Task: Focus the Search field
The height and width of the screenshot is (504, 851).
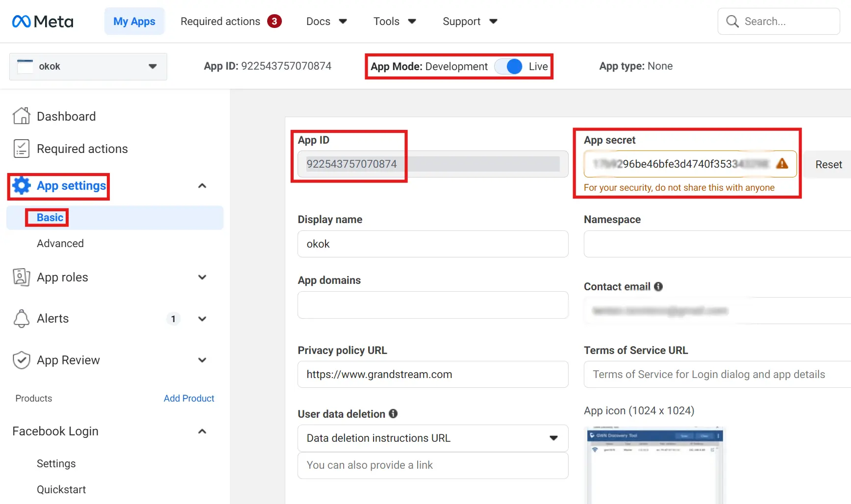Action: [x=779, y=21]
